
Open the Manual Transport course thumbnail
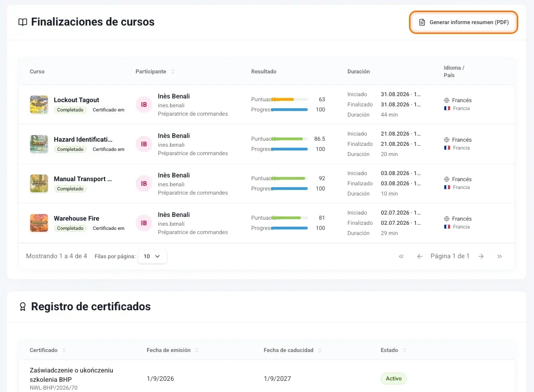pos(39,183)
